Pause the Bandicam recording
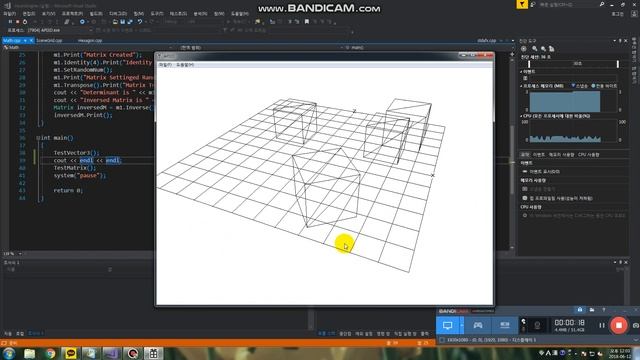 [602, 325]
